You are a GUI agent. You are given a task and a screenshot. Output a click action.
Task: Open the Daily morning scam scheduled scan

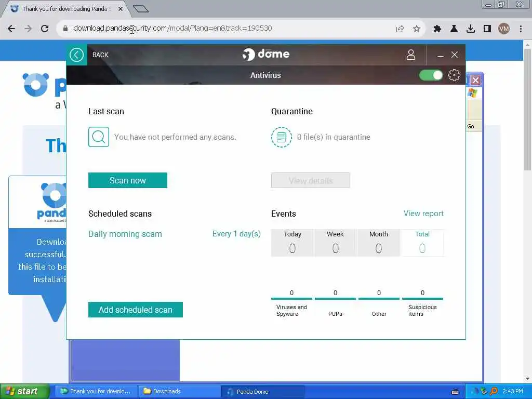click(x=125, y=234)
